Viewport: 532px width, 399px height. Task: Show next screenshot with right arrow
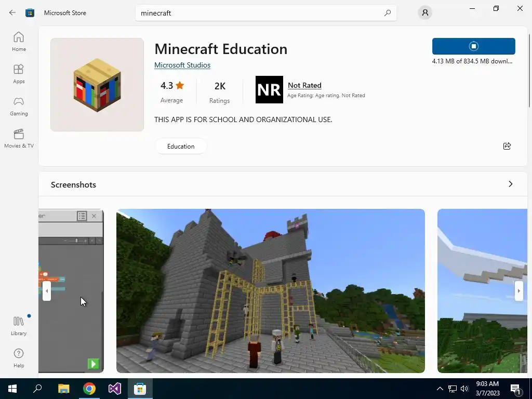pyautogui.click(x=519, y=291)
